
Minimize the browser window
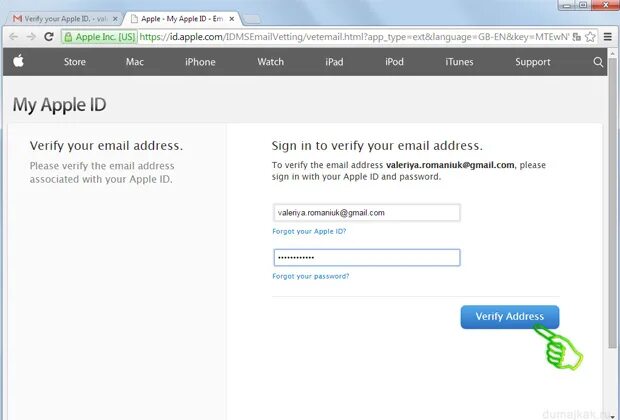567,5
